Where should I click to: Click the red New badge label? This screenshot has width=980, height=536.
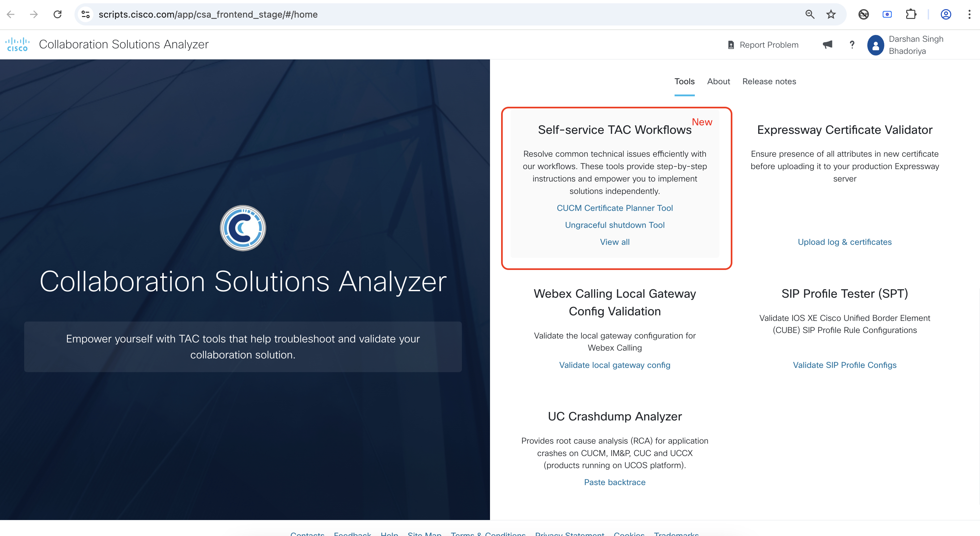(702, 122)
